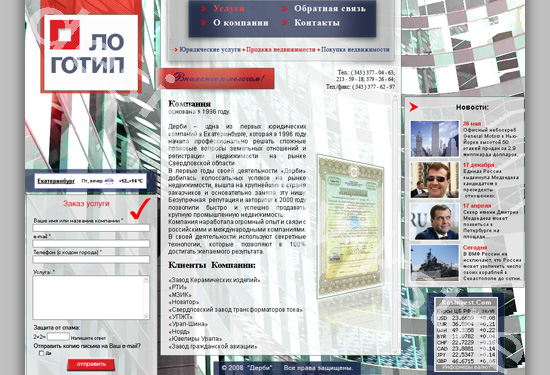Screen dimensions: 550x375
Task: Open the Обратная связь menu item
Action: pos(330,8)
